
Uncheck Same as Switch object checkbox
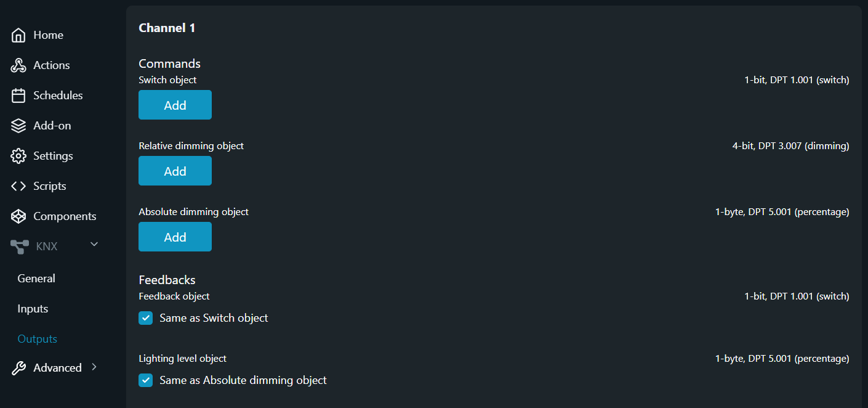[x=145, y=318]
